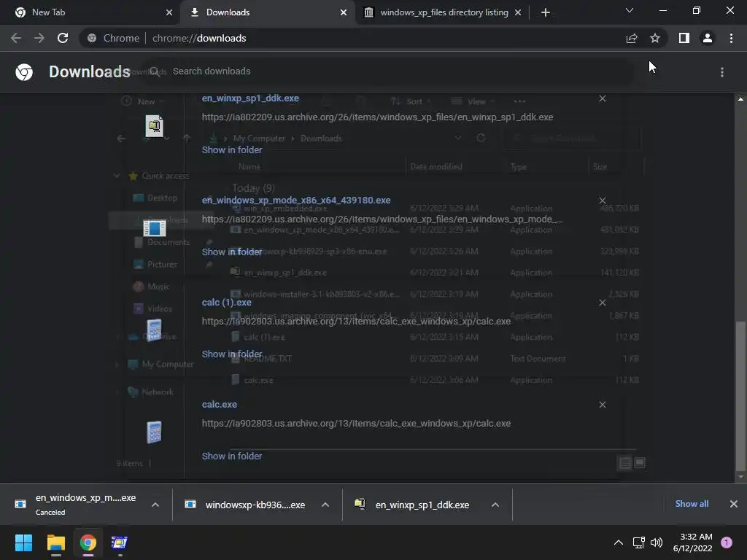The image size is (747, 560).
Task: Open the tab search chevron
Action: (630, 10)
